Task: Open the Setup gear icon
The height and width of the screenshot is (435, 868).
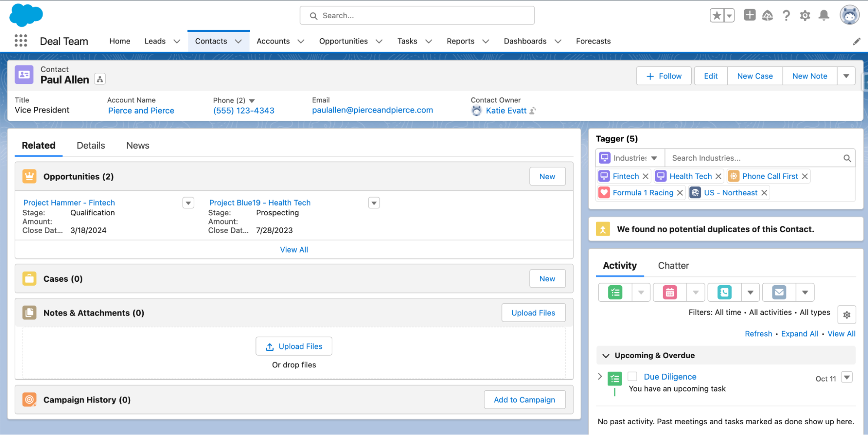Action: [x=805, y=16]
